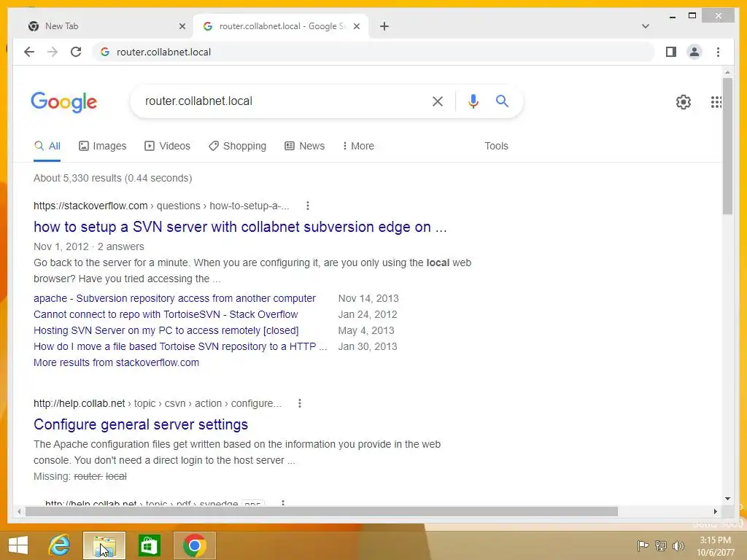747x560 pixels.
Task: Open More results from stackoverflow.com
Action: point(116,363)
